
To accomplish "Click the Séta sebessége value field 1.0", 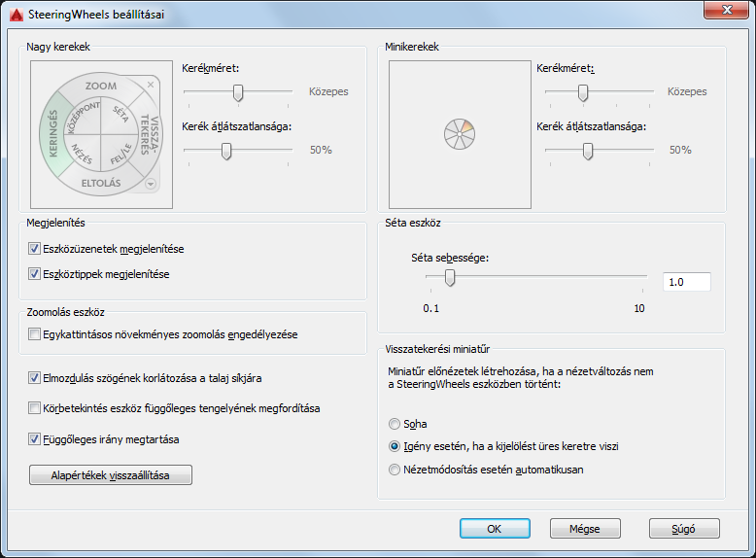I will click(x=687, y=282).
